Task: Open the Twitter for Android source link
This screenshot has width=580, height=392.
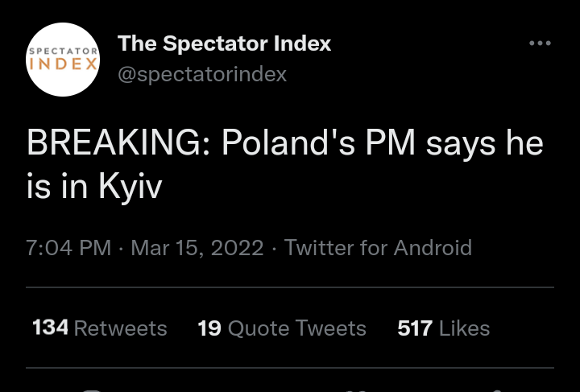Action: pyautogui.click(x=378, y=248)
